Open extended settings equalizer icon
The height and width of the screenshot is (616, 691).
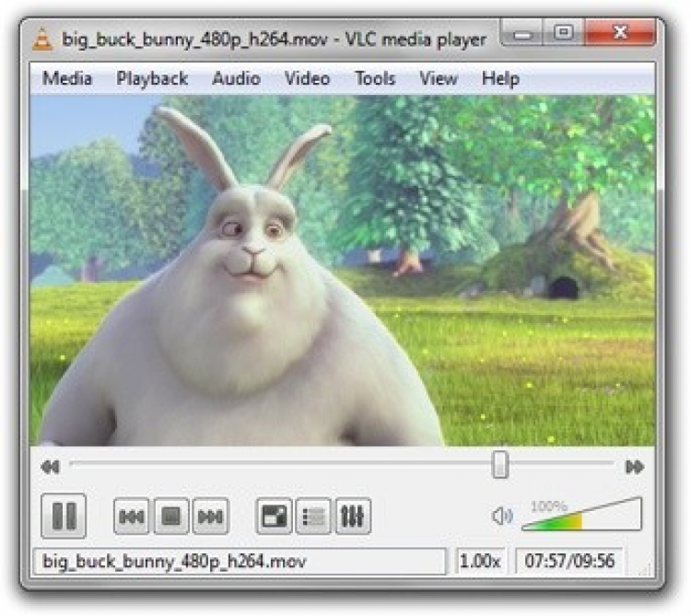tap(353, 516)
